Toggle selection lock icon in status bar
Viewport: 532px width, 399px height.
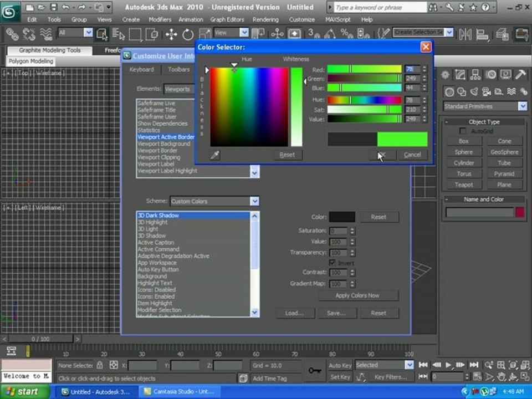(x=100, y=365)
